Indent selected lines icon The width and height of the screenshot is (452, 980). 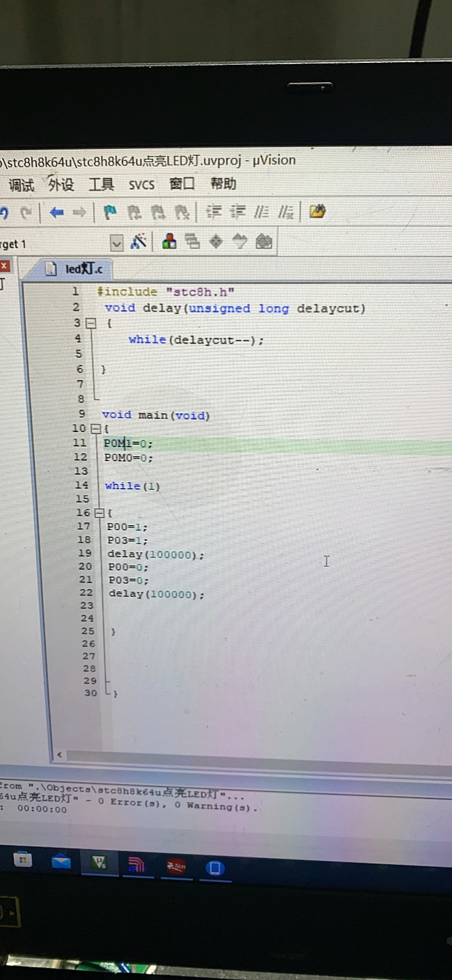click(214, 212)
